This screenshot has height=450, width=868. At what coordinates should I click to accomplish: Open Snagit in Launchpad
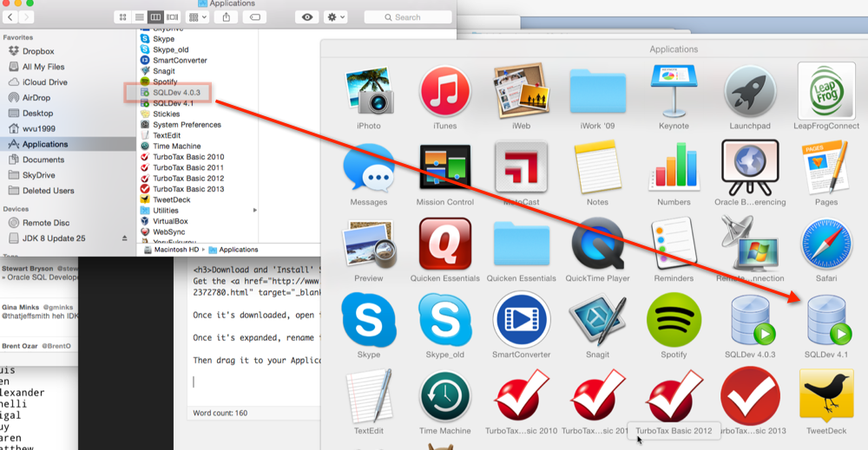pyautogui.click(x=597, y=320)
